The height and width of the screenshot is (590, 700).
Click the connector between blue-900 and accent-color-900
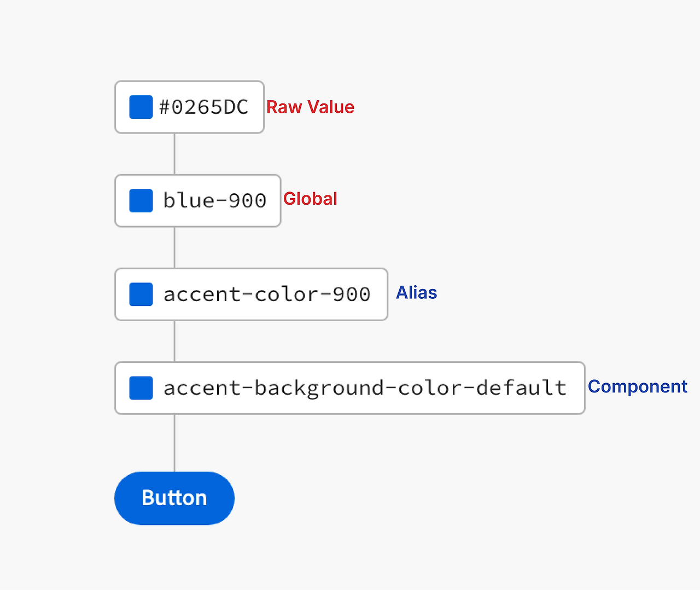pyautogui.click(x=174, y=247)
